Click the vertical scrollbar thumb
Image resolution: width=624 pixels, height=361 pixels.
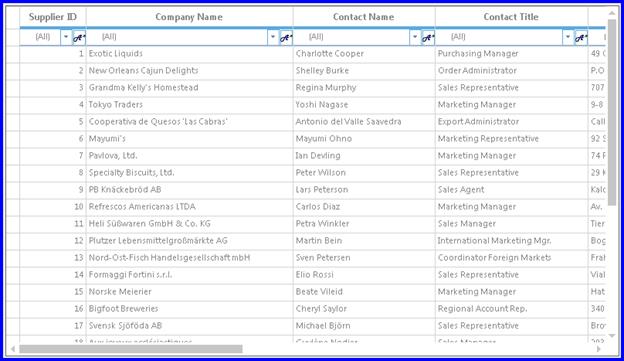pyautogui.click(x=612, y=112)
